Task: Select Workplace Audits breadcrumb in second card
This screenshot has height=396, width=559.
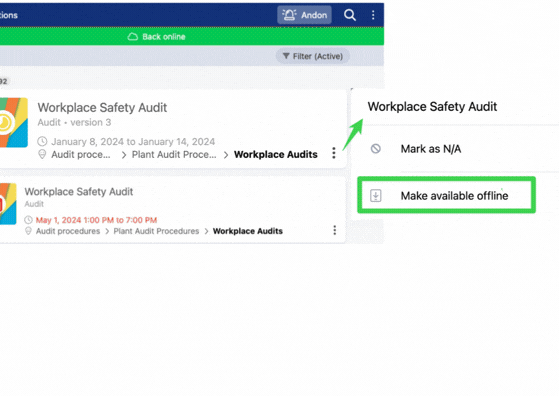Action: click(248, 231)
